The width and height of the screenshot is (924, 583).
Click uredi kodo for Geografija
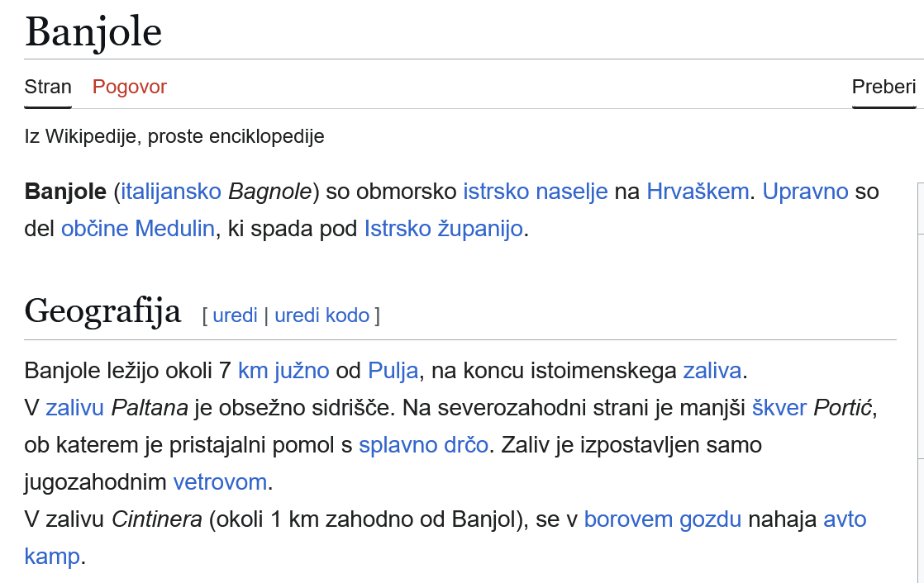click(321, 315)
